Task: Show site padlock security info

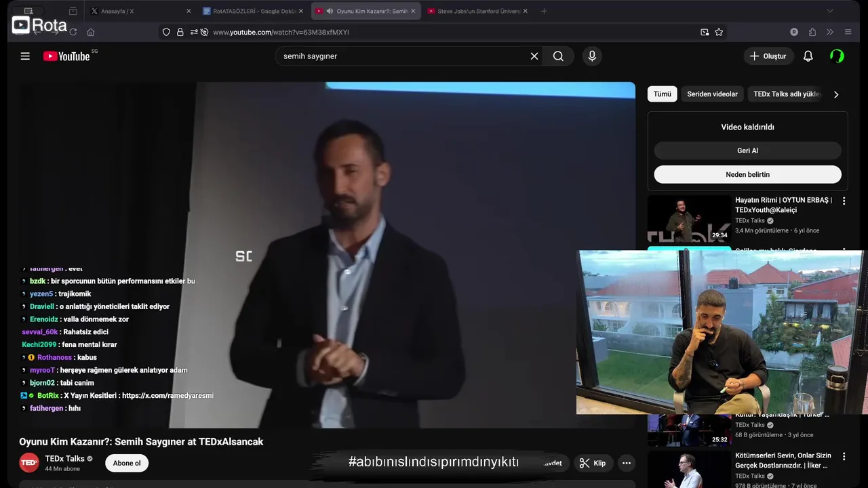Action: [x=180, y=32]
